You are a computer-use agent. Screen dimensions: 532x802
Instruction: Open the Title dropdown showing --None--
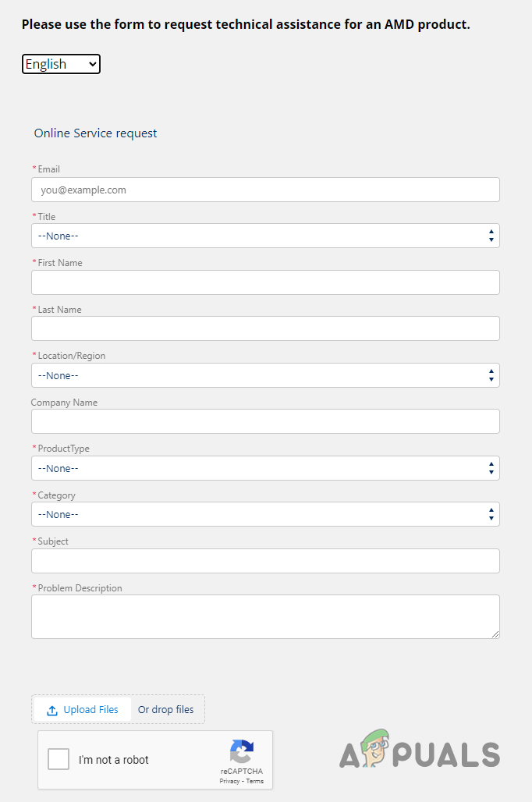(x=265, y=236)
